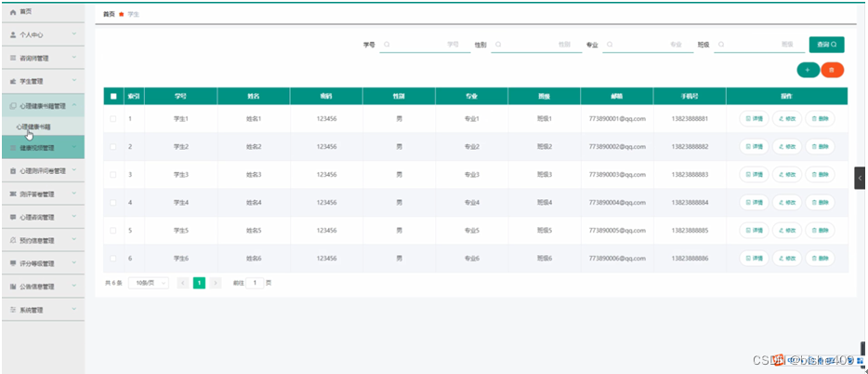Image resolution: width=868 pixels, height=374 pixels.
Task: Check the checkbox for row 学生2
Action: coord(113,147)
